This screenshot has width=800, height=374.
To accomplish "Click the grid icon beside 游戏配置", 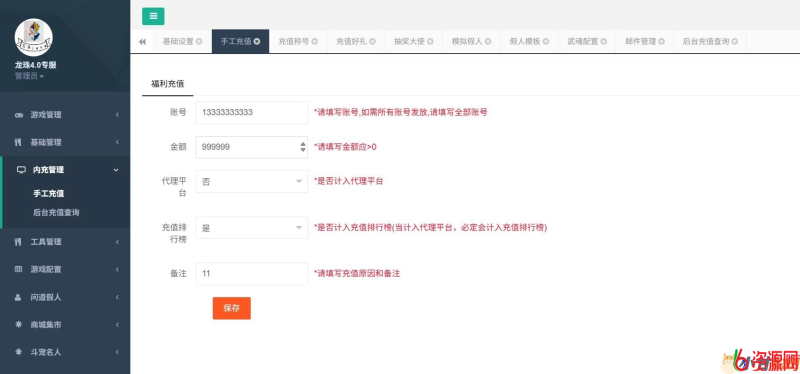I will click(x=18, y=269).
